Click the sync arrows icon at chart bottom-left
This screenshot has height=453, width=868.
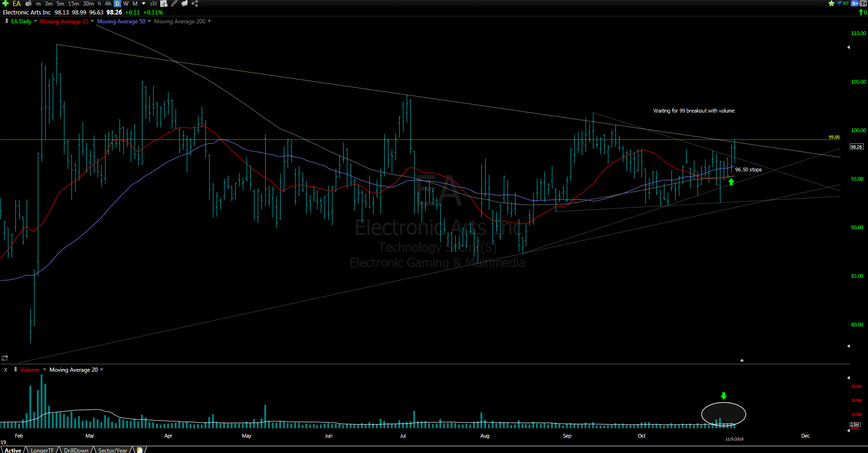click(5, 358)
